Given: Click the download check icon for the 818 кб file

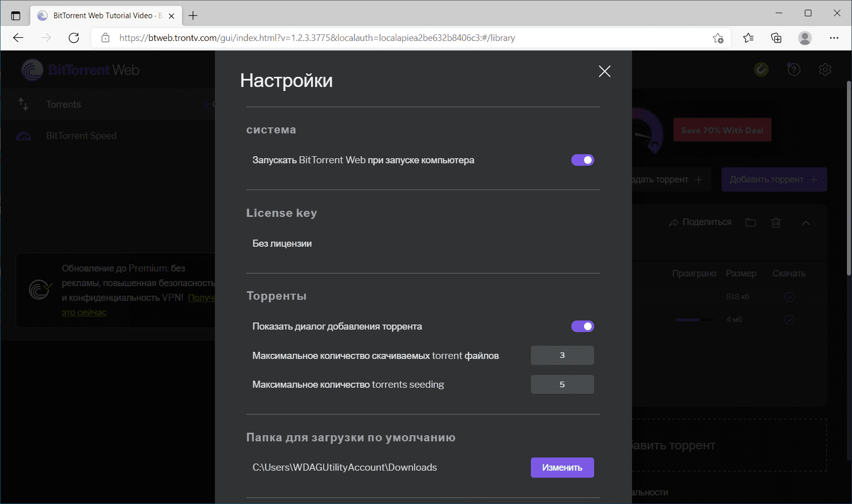Looking at the screenshot, I should [x=789, y=297].
